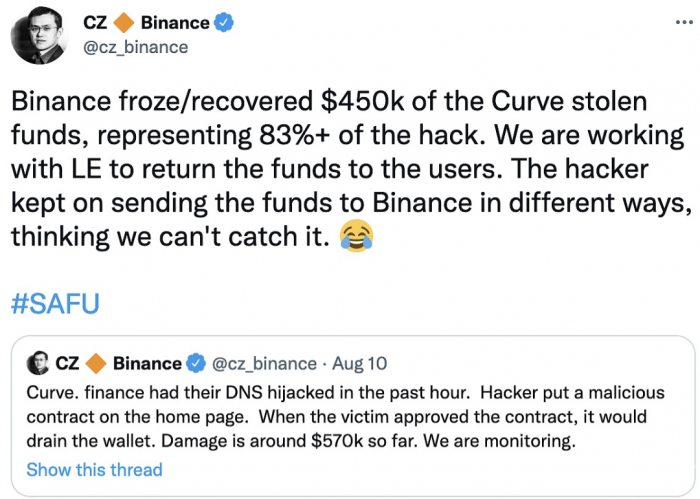Click the Show this thread link
The height and width of the screenshot is (499, 700).
(94, 470)
